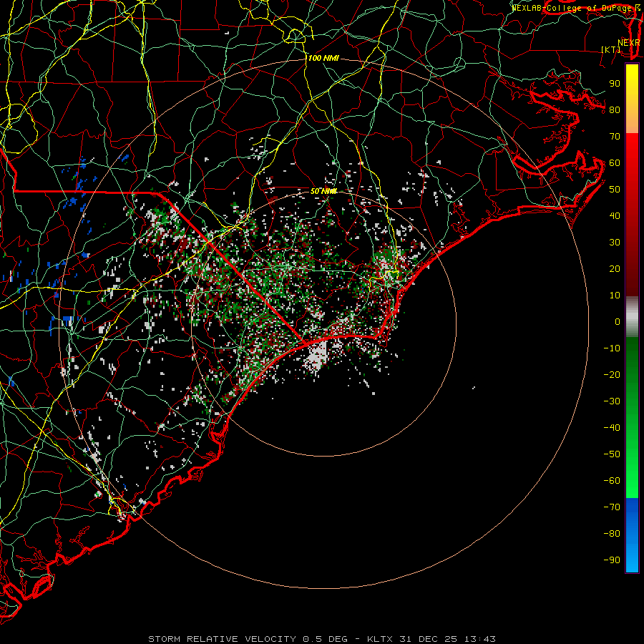Click the 70 value on velocity scale
This screenshot has width=644, height=644.
615,137
